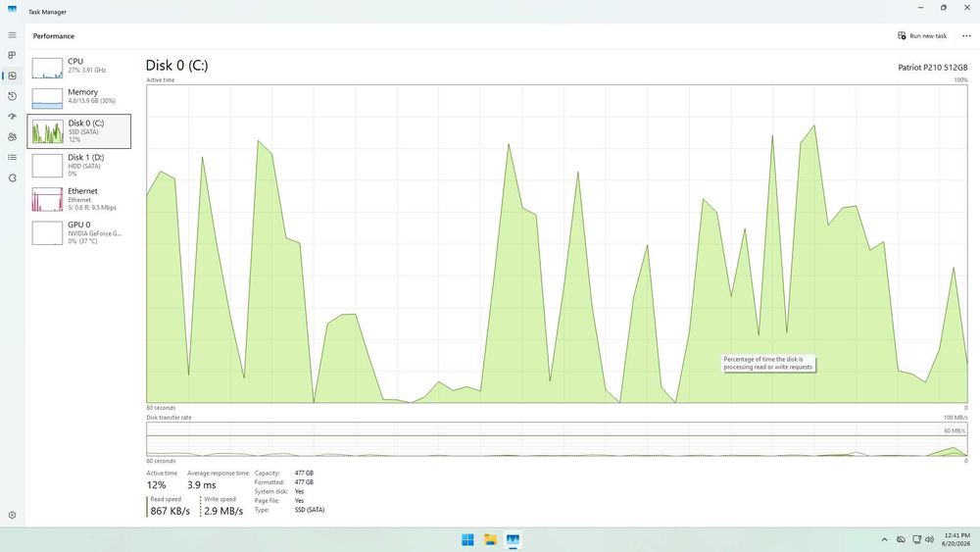Open the three-dot more options menu
This screenshot has width=980, height=552.
coord(966,35)
